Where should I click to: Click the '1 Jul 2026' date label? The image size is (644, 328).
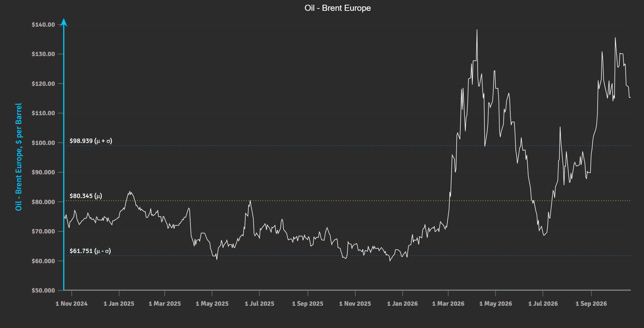point(543,304)
